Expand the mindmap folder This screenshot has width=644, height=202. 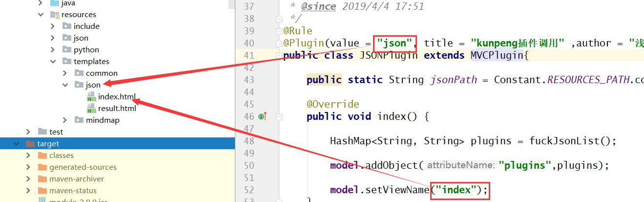click(65, 120)
